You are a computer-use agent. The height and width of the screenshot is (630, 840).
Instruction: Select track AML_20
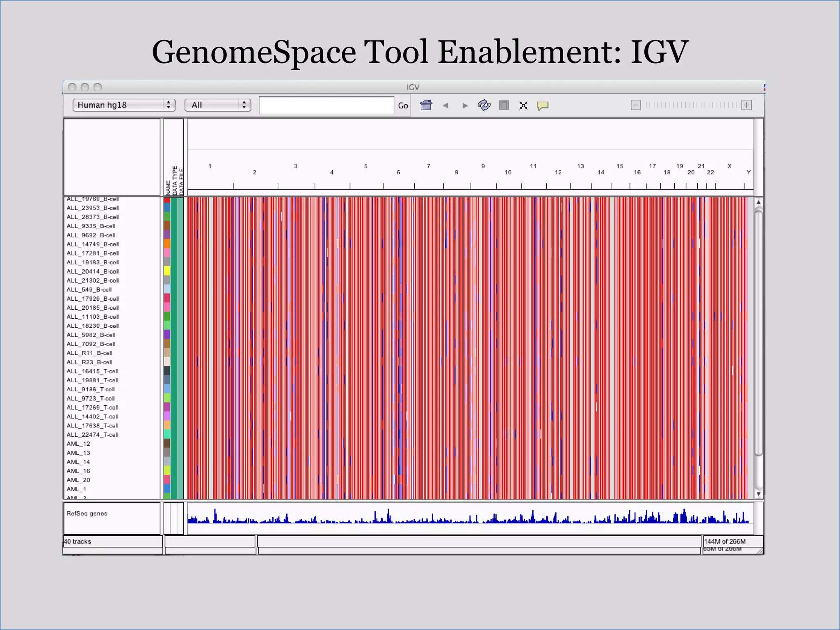pyautogui.click(x=78, y=480)
